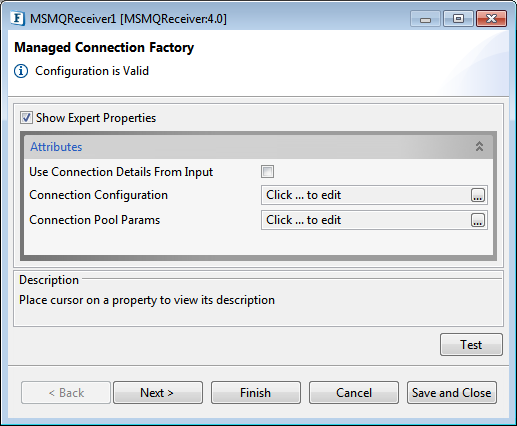Collapse the Attributes section with double-chevron icon
Viewport: 517px width, 426px height.
(x=479, y=146)
